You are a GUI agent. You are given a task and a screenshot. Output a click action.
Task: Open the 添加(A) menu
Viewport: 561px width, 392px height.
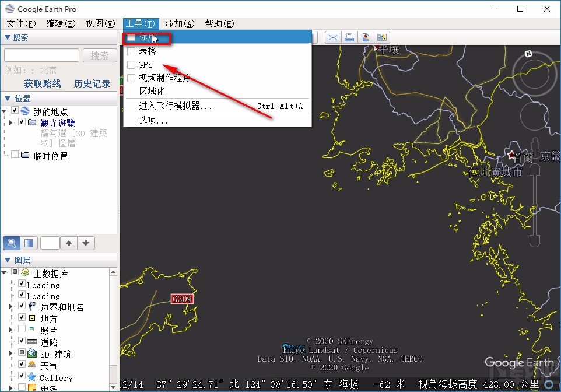tap(180, 24)
